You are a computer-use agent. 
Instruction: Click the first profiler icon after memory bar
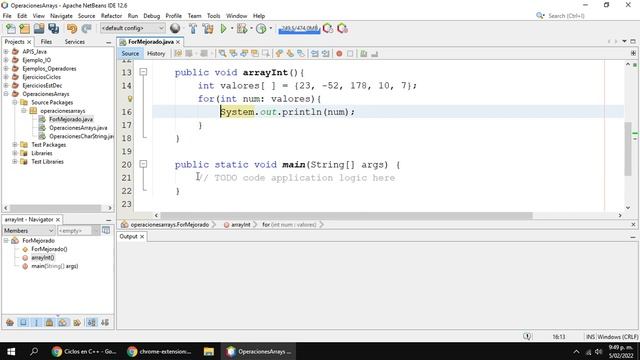tap(327, 29)
